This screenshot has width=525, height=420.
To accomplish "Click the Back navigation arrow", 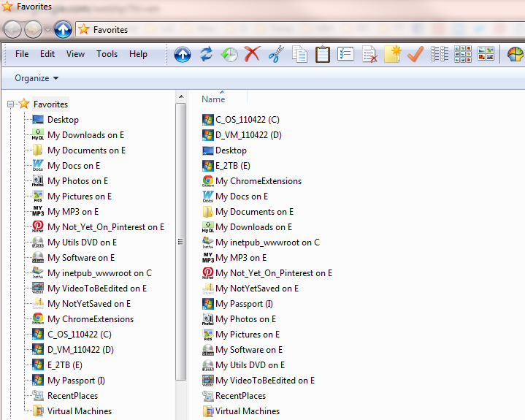I will [x=12, y=30].
